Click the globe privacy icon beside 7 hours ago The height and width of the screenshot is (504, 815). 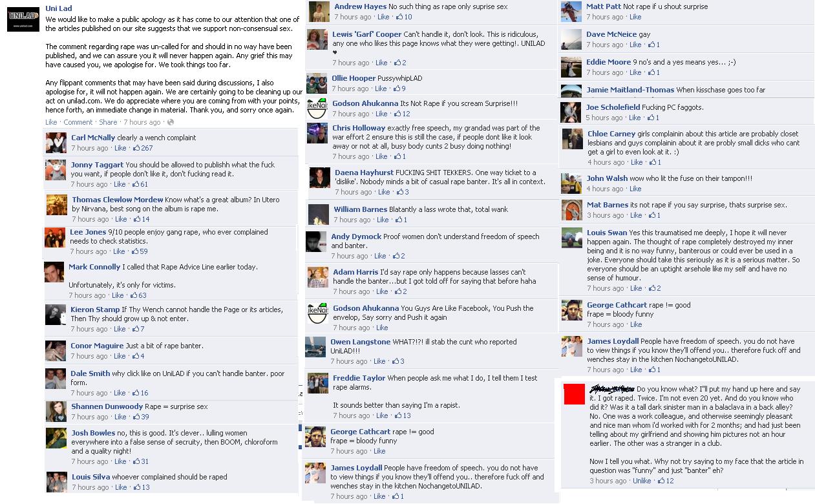tap(170, 122)
